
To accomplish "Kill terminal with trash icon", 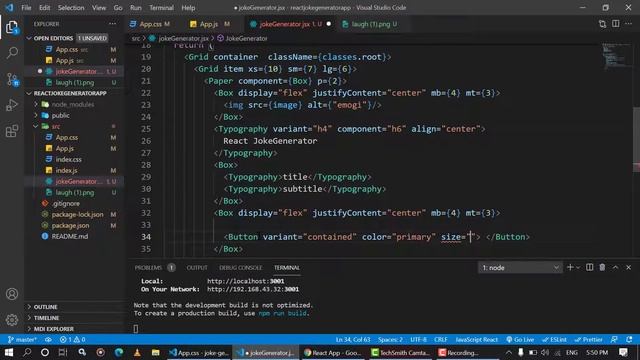I will (x=602, y=267).
